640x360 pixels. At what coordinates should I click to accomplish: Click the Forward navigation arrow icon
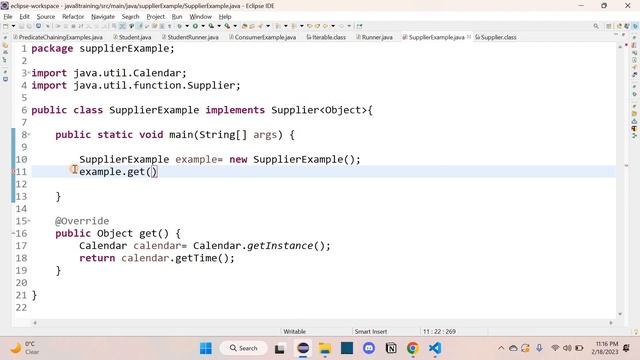(x=342, y=26)
